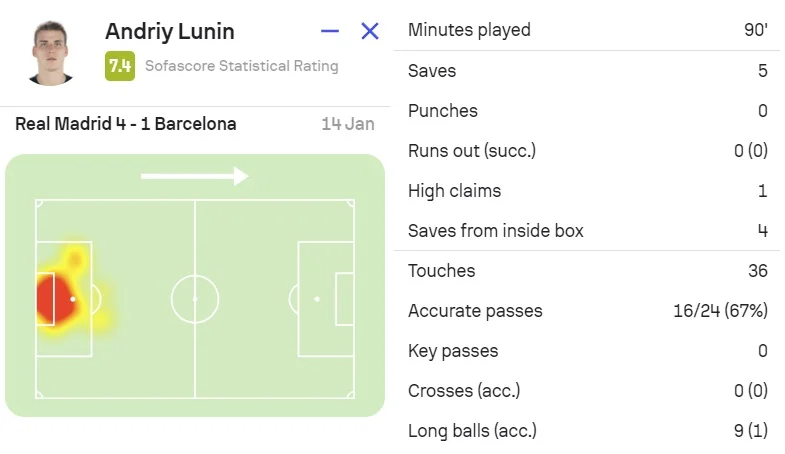Open Real Madrid 4 - 1 Barcelona match
The width and height of the screenshot is (785, 454).
click(126, 124)
